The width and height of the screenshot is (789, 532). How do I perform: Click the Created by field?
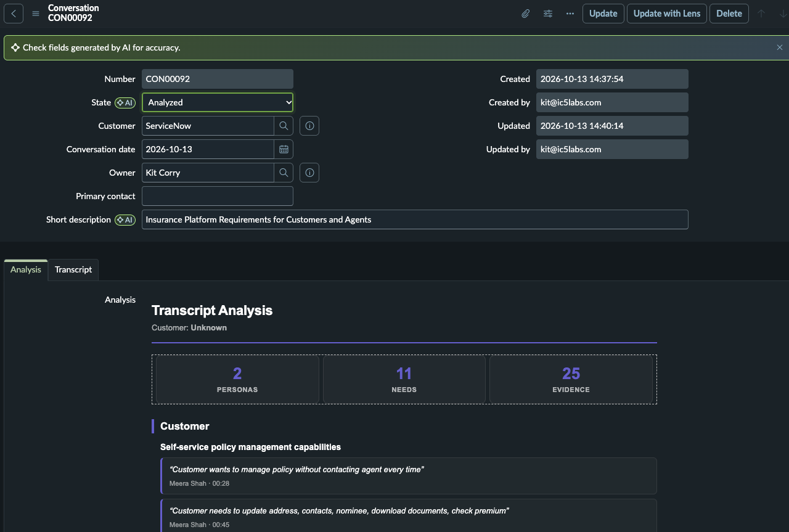tap(612, 102)
